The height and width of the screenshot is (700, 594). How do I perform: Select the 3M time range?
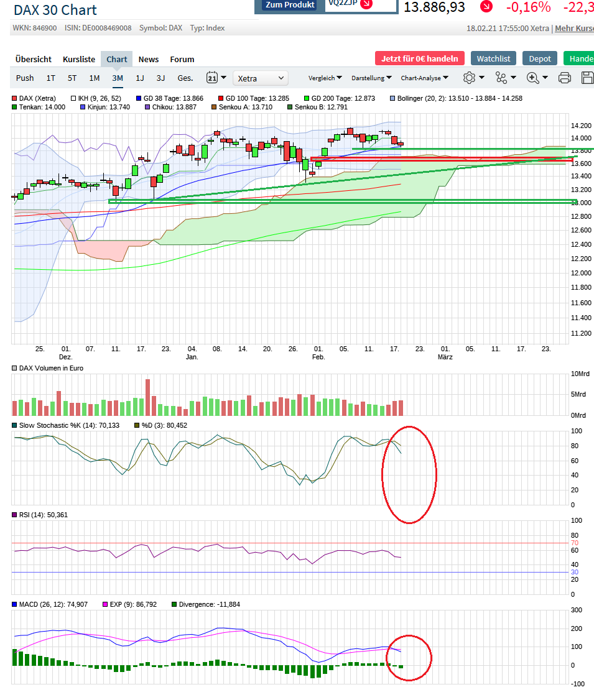click(118, 78)
